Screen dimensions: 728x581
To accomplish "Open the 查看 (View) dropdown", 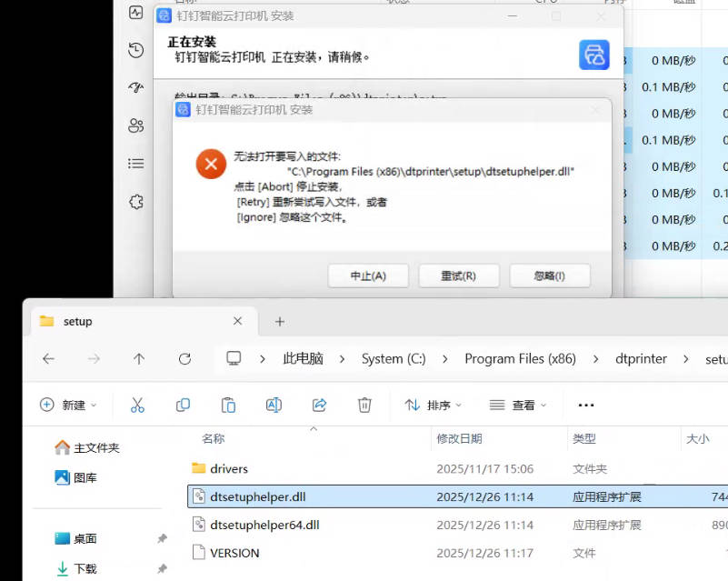I will pos(518,405).
